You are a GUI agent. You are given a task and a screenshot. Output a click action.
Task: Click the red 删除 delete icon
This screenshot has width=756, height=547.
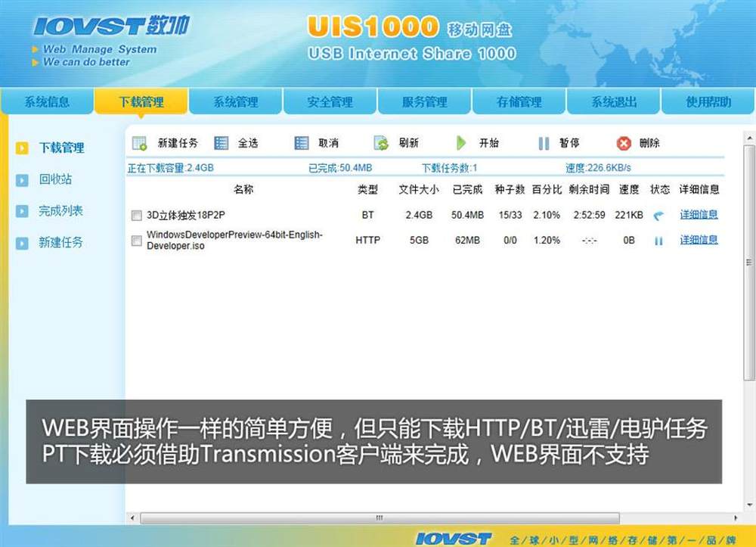[x=624, y=143]
